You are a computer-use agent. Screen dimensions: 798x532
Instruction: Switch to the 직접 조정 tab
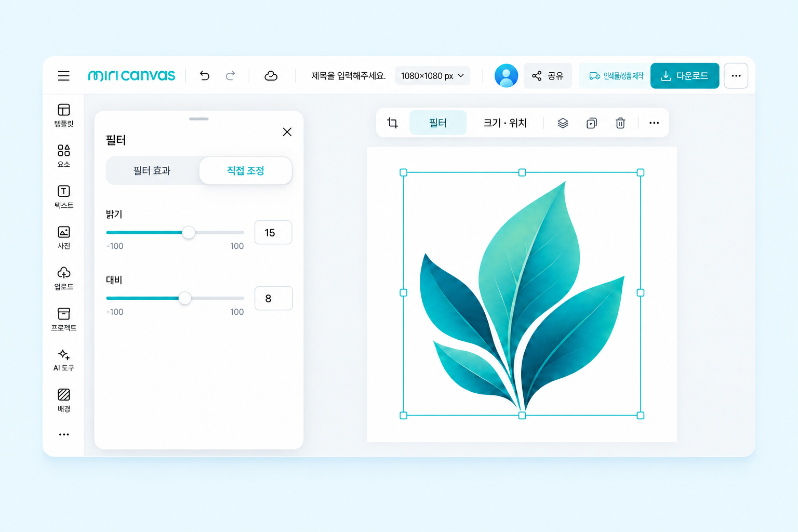click(246, 170)
